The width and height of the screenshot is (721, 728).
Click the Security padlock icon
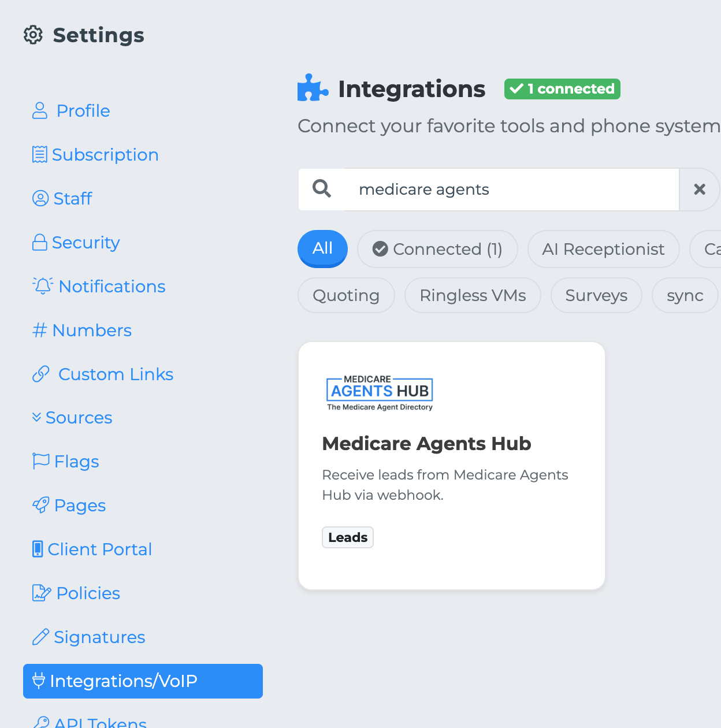pos(39,242)
